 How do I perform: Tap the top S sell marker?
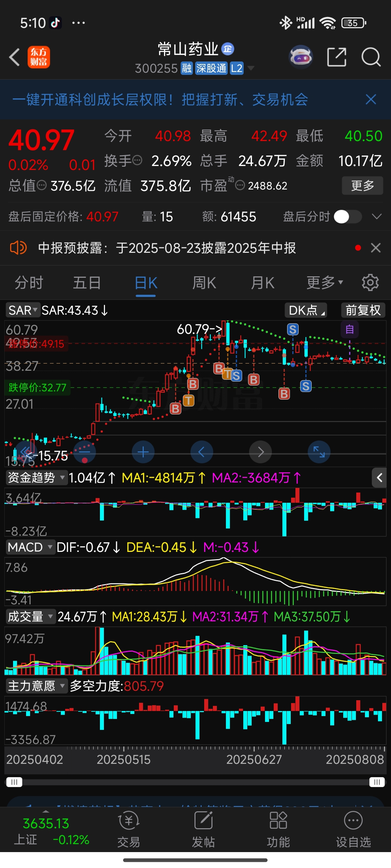[x=293, y=329]
